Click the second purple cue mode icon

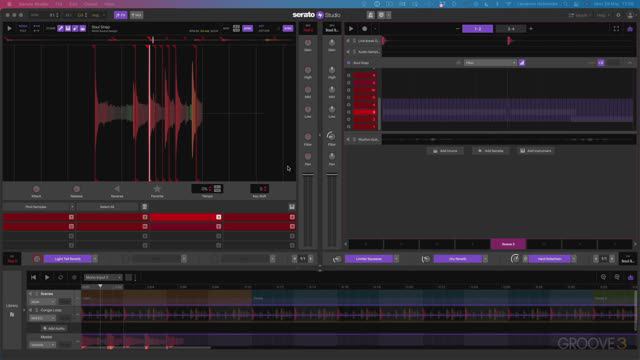(68, 29)
